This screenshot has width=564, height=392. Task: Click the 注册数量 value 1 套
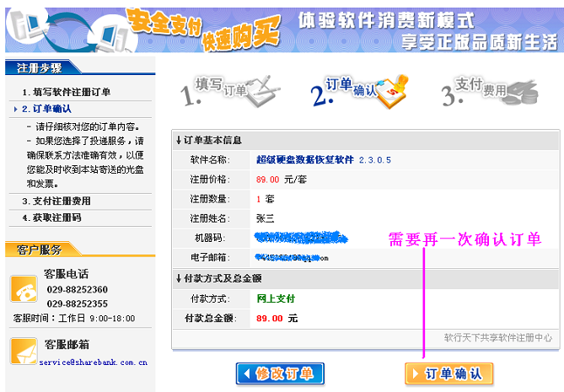coord(266,199)
